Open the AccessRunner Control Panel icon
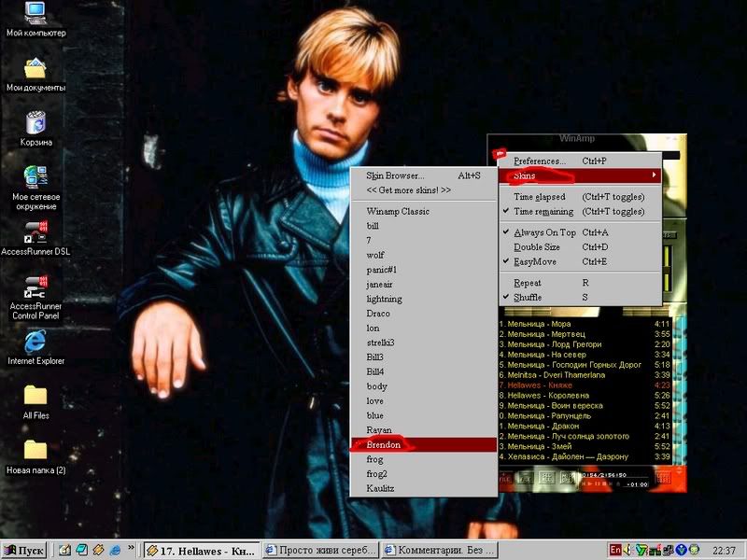This screenshot has width=747, height=560. 35,286
